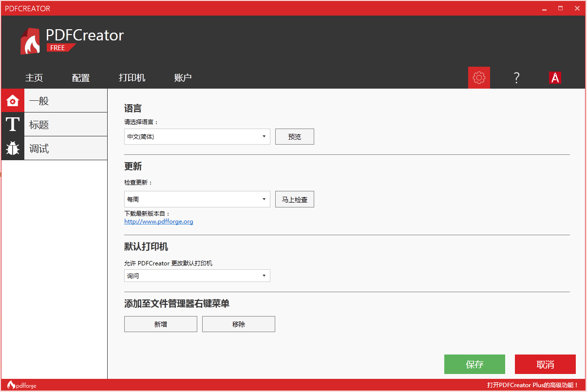Screen dimensions: 587x392
Task: Click the pdfforge logo in status bar
Action: click(x=22, y=385)
